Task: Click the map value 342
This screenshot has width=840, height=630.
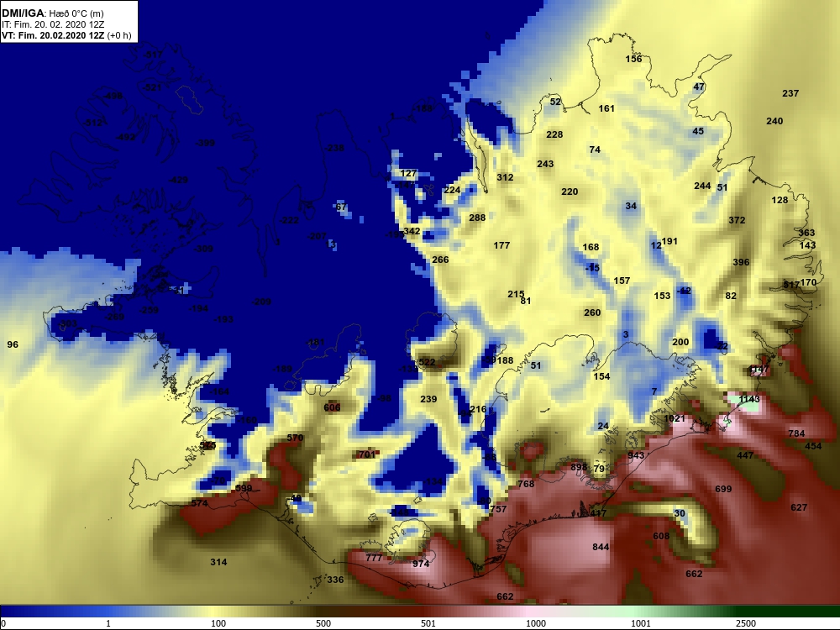Action: 412,232
